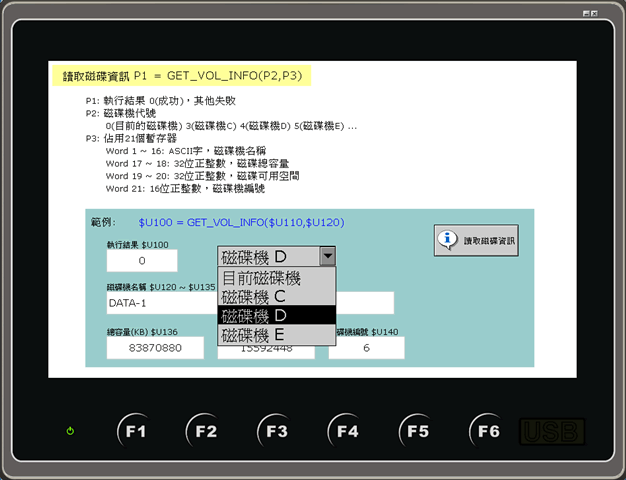
Task: Click the 執行結果 $U100 result field
Action: tap(142, 261)
